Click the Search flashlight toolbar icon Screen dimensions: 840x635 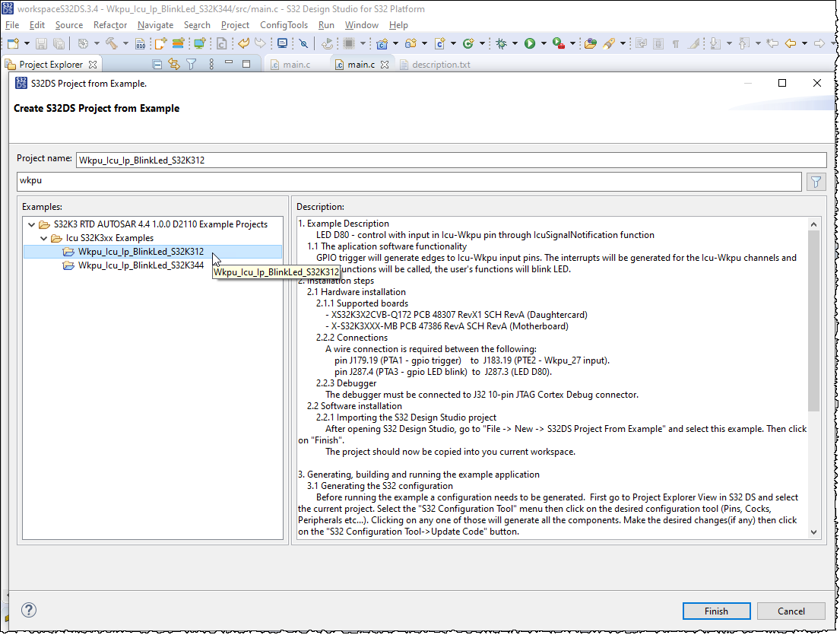click(x=610, y=43)
